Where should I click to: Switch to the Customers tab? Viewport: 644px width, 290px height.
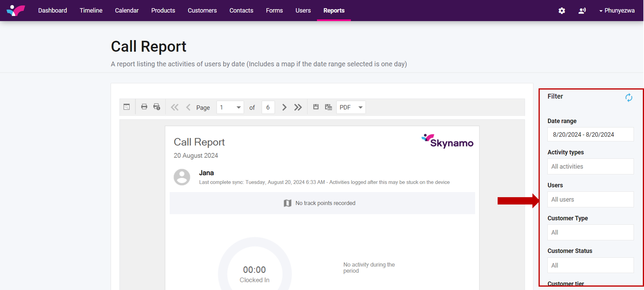(202, 11)
